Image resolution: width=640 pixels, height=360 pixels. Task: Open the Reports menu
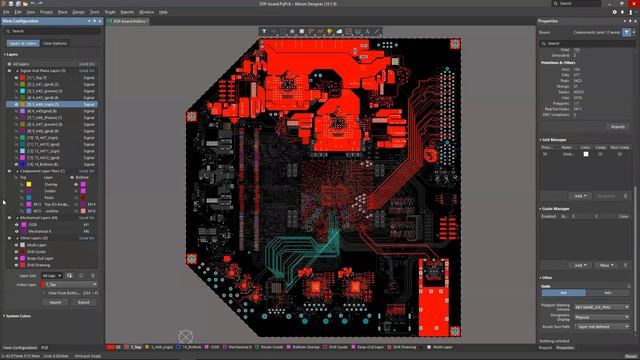click(x=127, y=12)
